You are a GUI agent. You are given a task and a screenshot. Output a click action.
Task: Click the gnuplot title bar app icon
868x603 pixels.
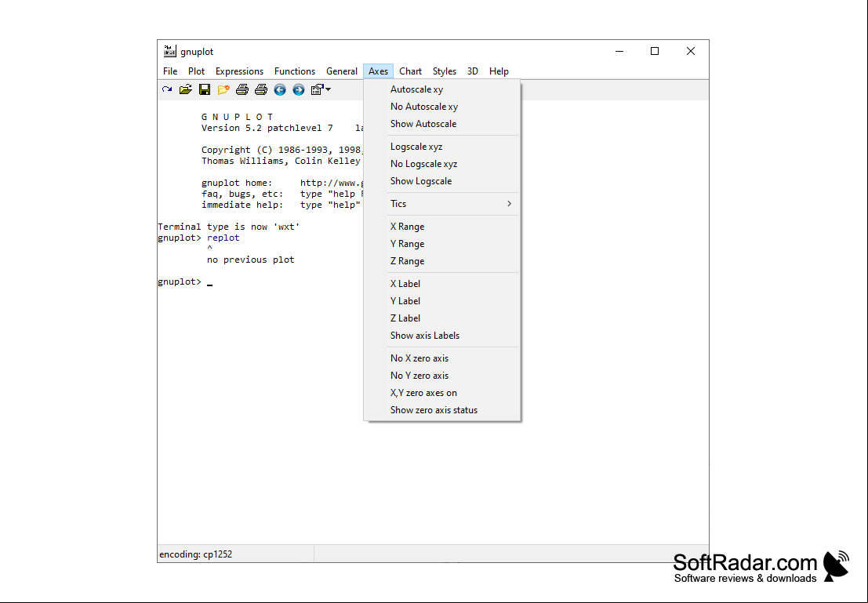coord(170,51)
